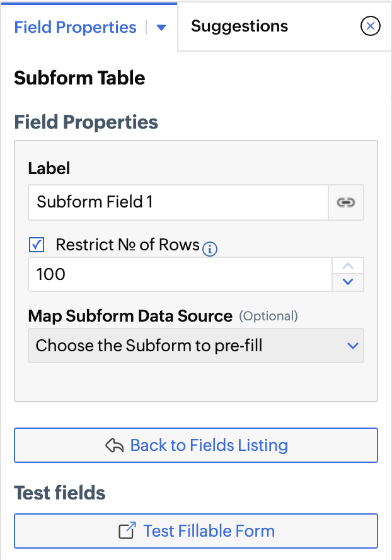Image resolution: width=392 pixels, height=560 pixels.
Task: Go Back to Fields Listing
Action: (x=196, y=445)
